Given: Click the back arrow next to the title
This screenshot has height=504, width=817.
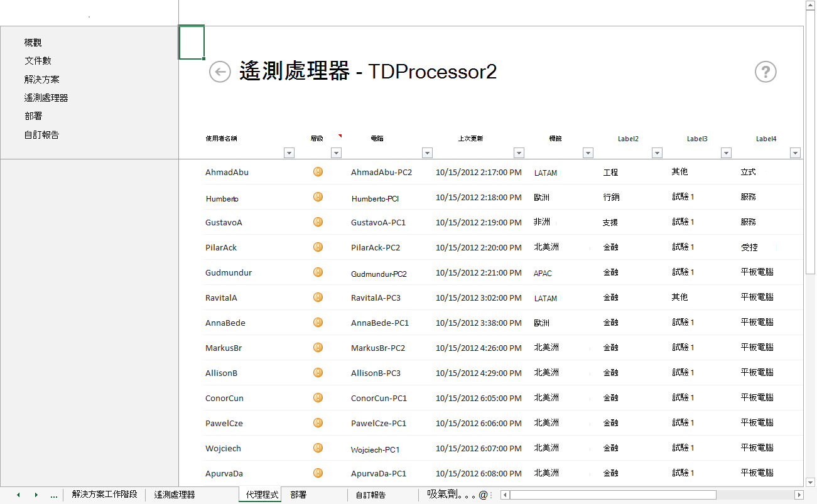Looking at the screenshot, I should pos(220,72).
